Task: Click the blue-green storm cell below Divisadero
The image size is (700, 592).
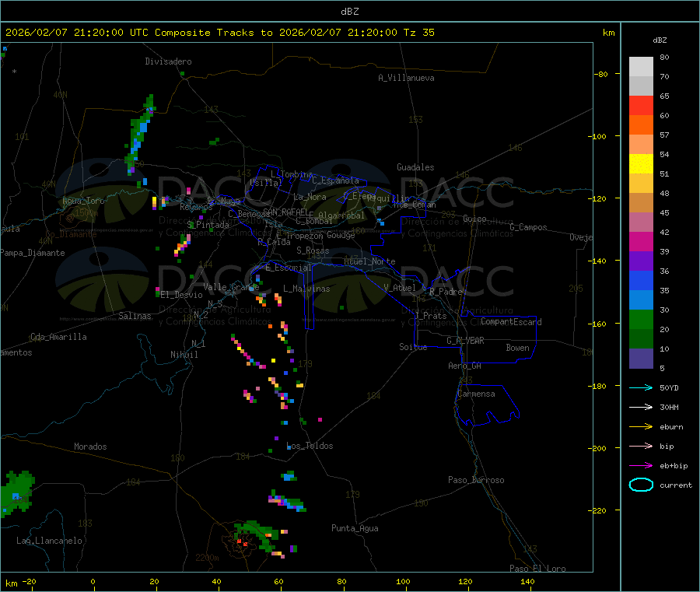Action: tap(140, 134)
